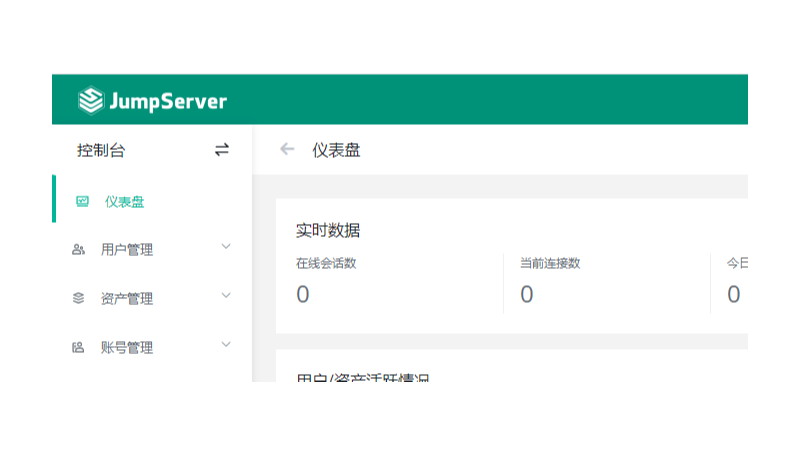Open the 资产管理 menu
This screenshot has width=800, height=453.
pyautogui.click(x=152, y=298)
